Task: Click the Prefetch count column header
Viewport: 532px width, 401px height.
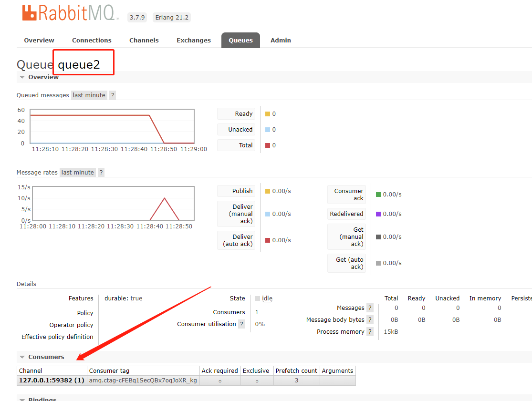Action: pos(296,371)
